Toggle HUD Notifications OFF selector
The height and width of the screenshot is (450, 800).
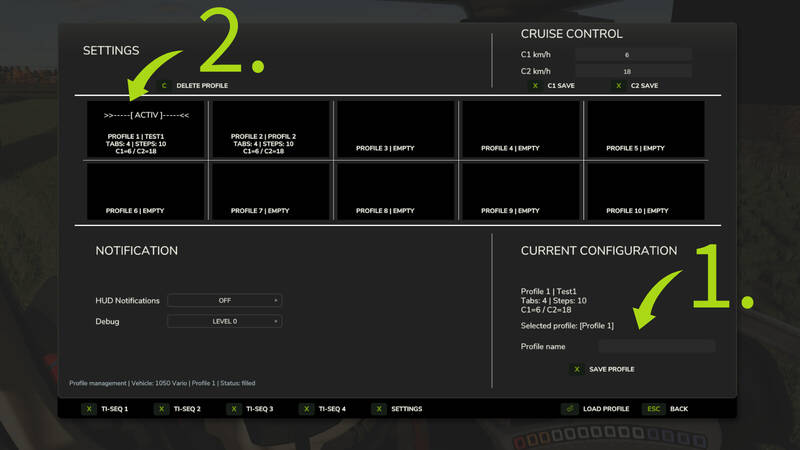[224, 300]
